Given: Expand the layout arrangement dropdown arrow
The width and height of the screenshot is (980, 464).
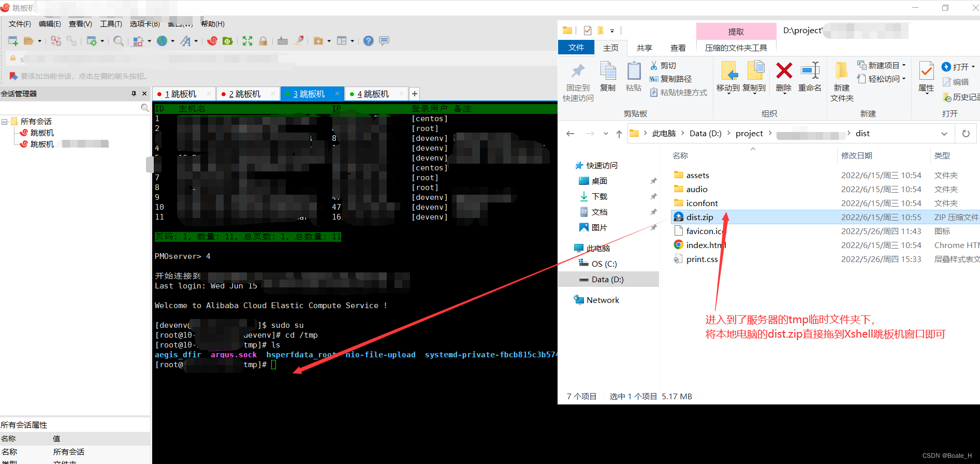Looking at the screenshot, I should click(353, 41).
